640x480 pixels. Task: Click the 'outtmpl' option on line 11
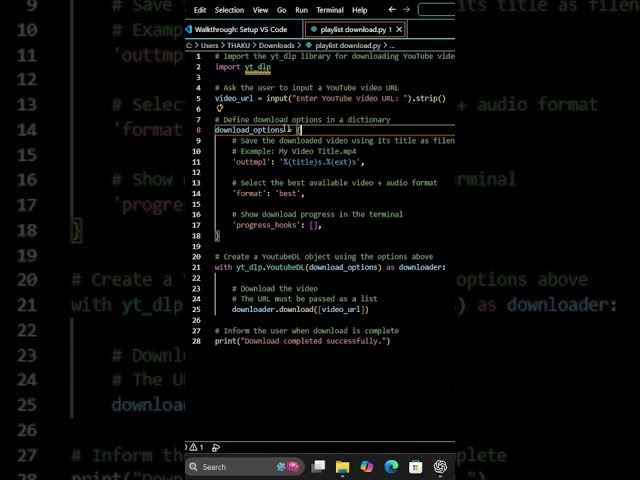click(298, 162)
